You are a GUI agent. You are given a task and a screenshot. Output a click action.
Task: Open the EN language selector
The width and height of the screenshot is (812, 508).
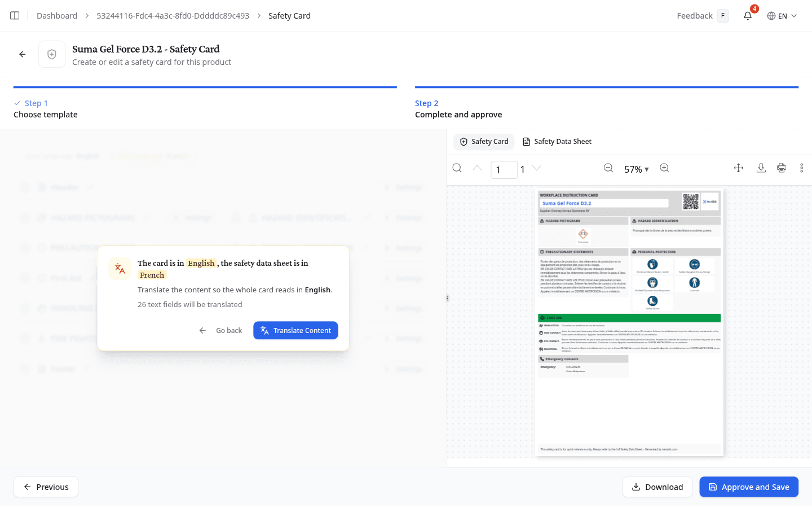(x=782, y=16)
